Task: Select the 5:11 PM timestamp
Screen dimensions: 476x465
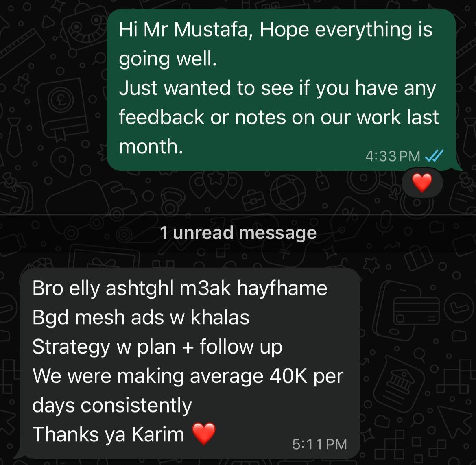Action: point(320,444)
